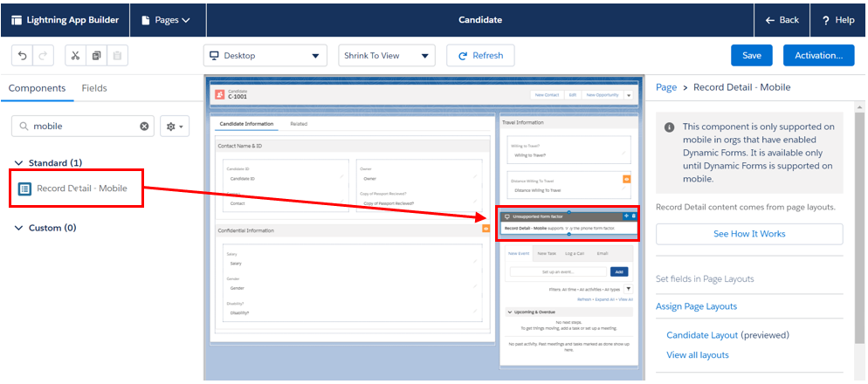Collapse the Standard components section
The width and height of the screenshot is (868, 384).
[x=19, y=163]
